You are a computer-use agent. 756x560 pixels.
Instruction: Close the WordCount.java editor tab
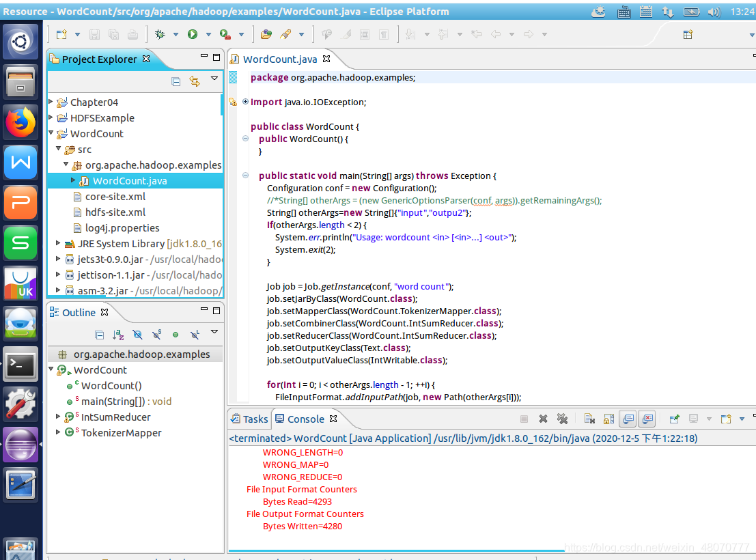(326, 59)
